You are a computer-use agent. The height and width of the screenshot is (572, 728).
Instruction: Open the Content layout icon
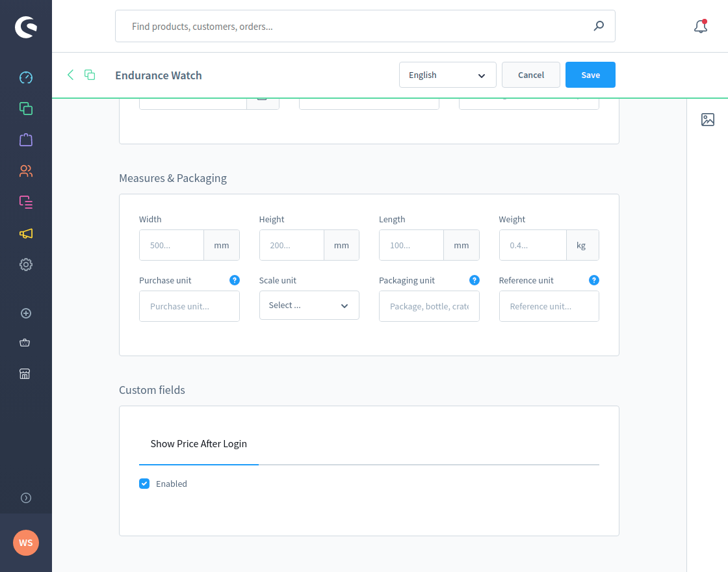pyautogui.click(x=26, y=202)
